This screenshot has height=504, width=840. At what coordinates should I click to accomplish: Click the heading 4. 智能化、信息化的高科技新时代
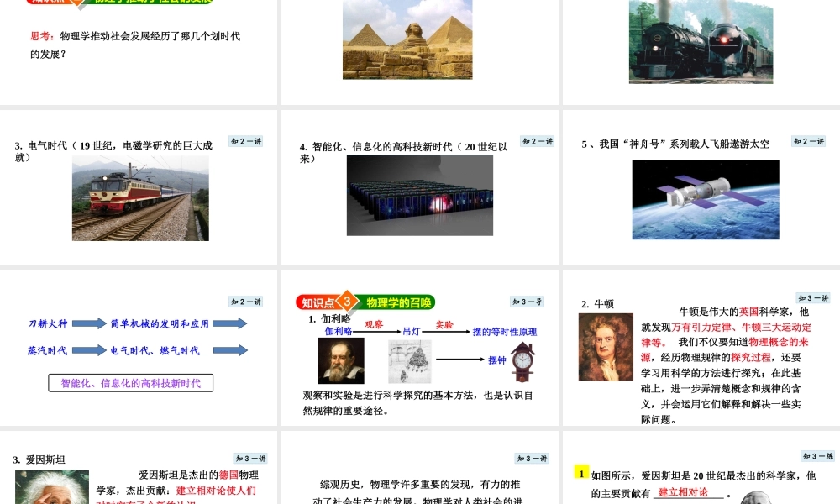(x=403, y=152)
